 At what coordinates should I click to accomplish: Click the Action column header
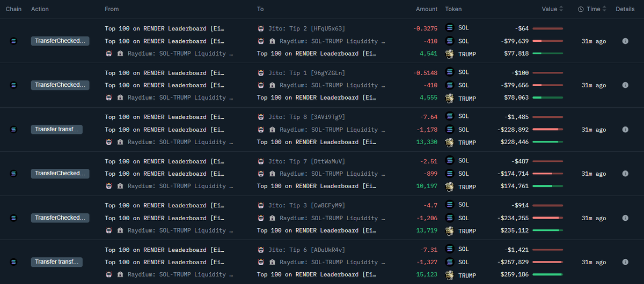click(x=40, y=9)
